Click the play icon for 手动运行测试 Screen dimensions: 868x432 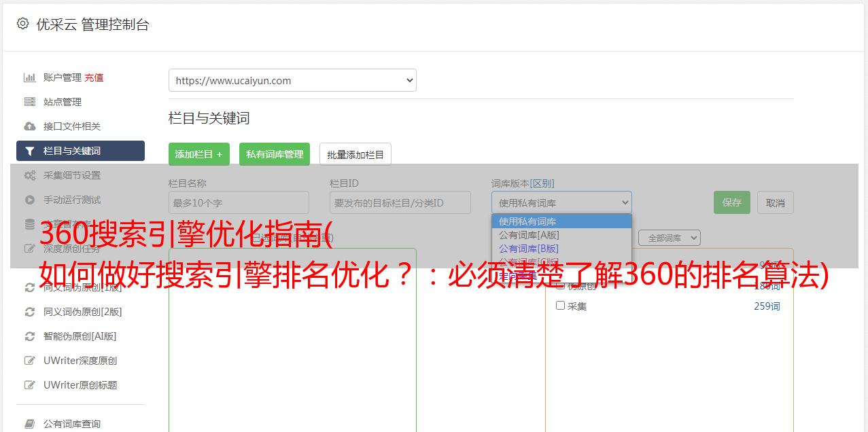tap(30, 200)
